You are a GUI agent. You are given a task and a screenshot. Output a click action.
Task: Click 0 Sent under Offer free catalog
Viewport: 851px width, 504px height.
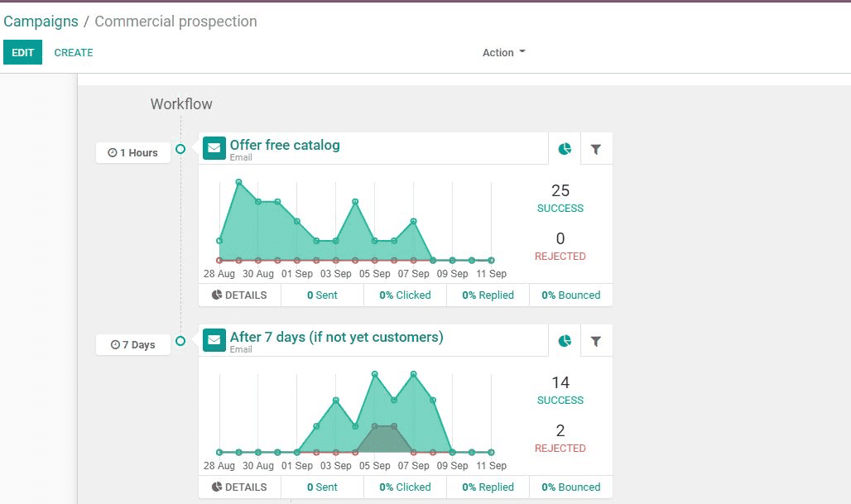point(322,295)
